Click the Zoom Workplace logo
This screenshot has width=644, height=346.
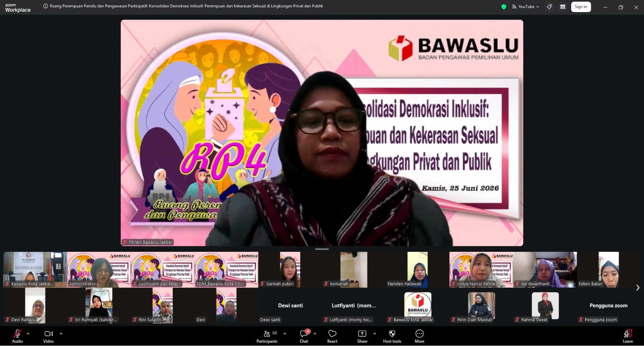[x=18, y=8]
